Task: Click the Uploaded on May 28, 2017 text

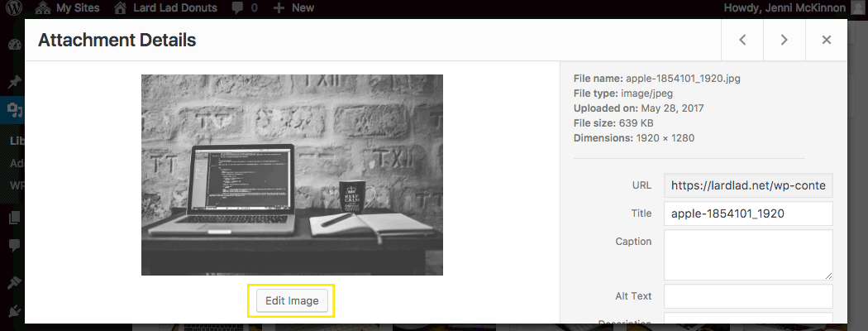Action: pos(639,108)
